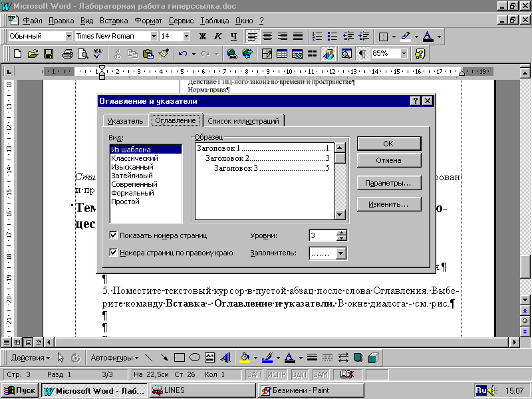Pick the fill color bucket swatch
Screen dimensions: 532x399
point(245,358)
